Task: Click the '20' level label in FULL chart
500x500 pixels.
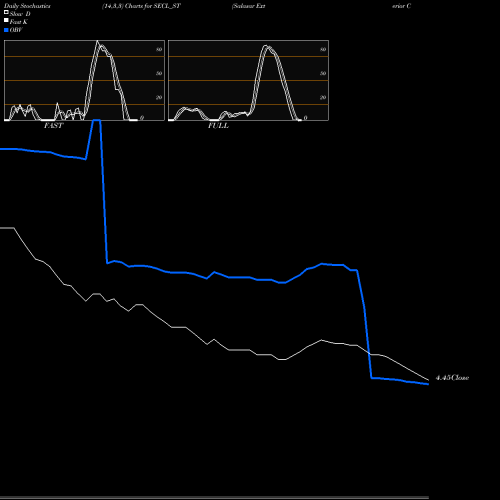Action: (x=323, y=97)
